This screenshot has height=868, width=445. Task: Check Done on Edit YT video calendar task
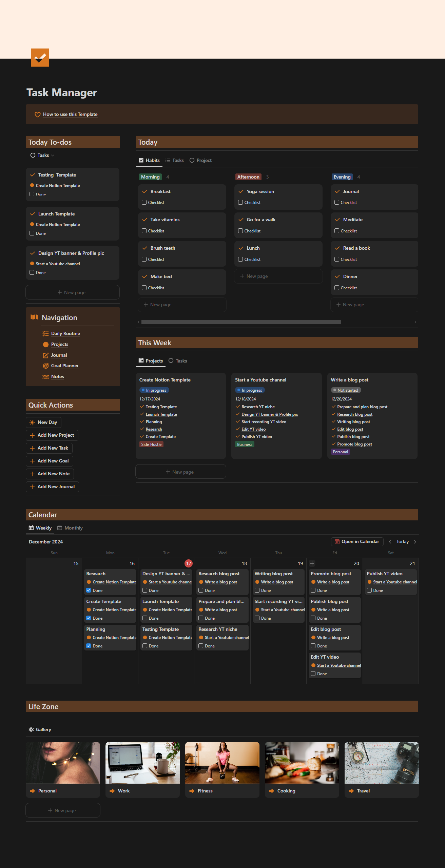[313, 674]
